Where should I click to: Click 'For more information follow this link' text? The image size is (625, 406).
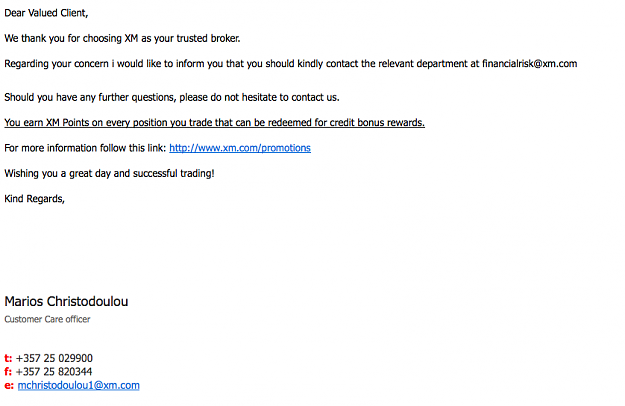(85, 148)
